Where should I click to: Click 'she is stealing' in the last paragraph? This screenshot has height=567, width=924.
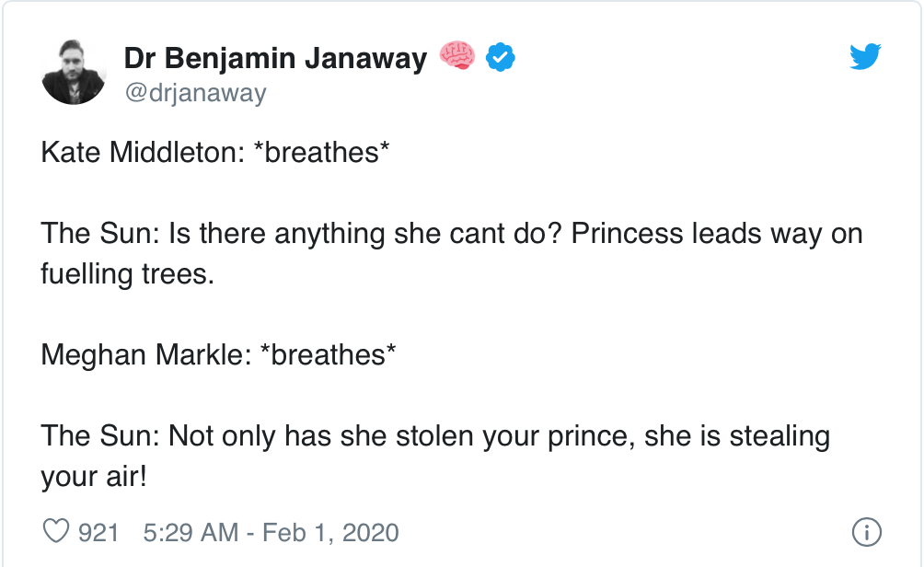736,435
